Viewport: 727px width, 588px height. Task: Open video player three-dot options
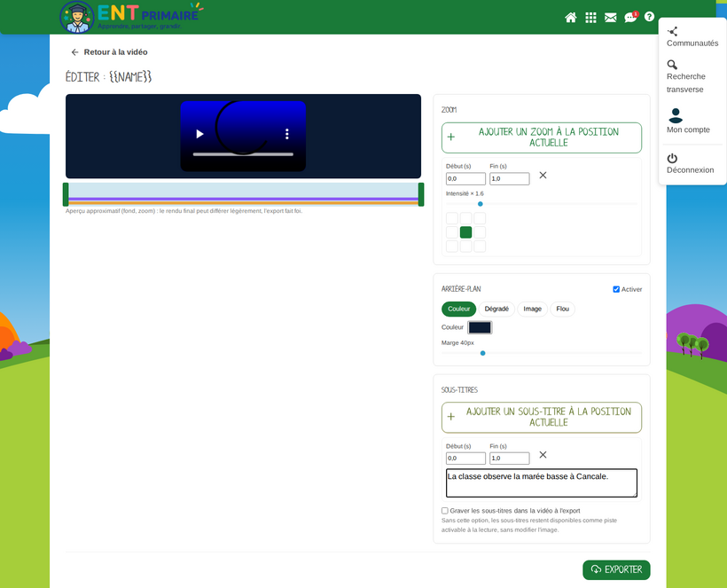coord(287,134)
